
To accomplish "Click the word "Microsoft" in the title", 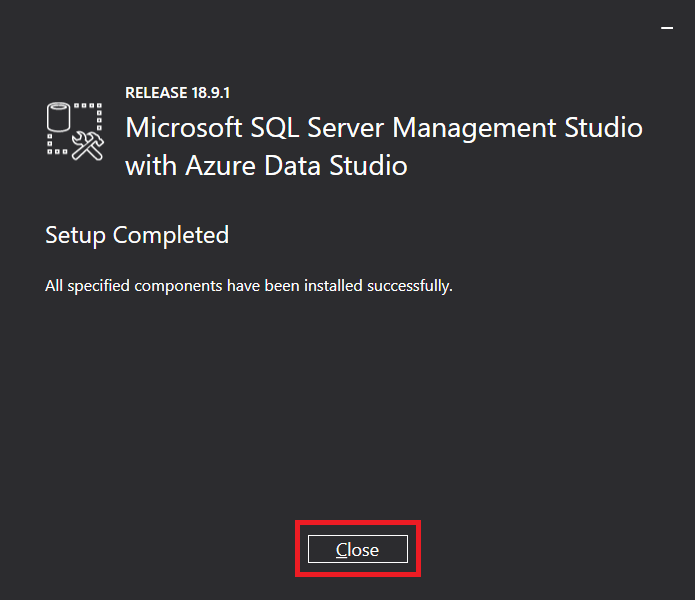I will click(x=182, y=128).
